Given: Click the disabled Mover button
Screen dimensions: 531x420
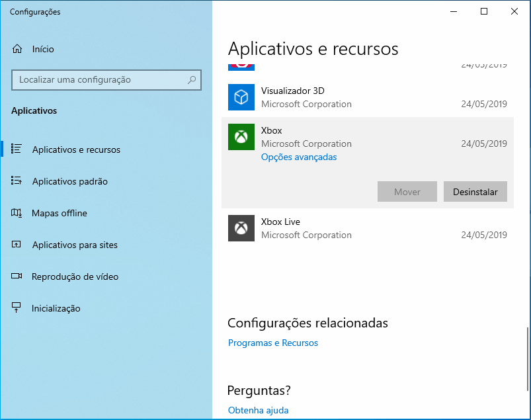Looking at the screenshot, I should pyautogui.click(x=407, y=192).
